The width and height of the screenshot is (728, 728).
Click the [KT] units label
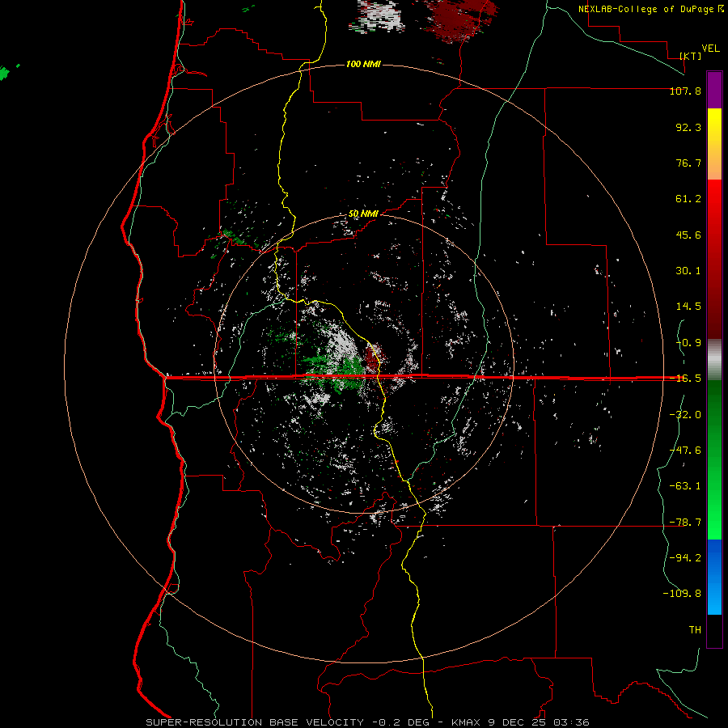691,56
